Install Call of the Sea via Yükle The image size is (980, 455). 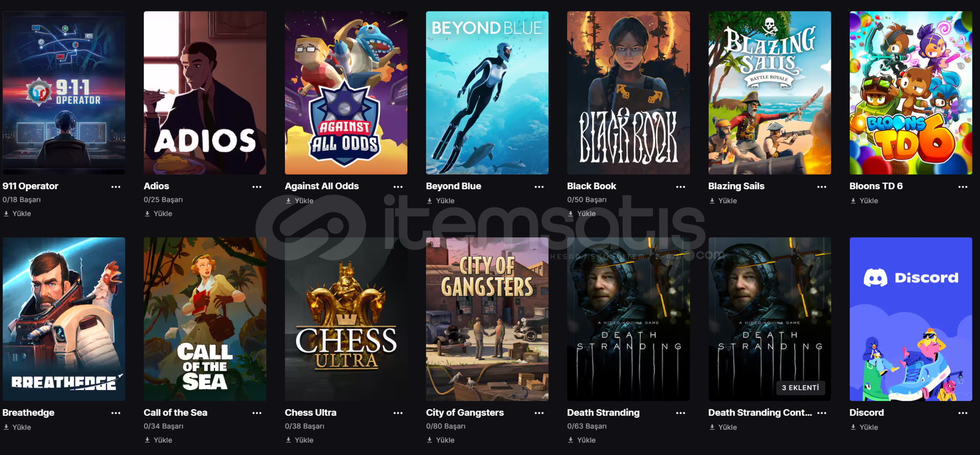pyautogui.click(x=158, y=440)
